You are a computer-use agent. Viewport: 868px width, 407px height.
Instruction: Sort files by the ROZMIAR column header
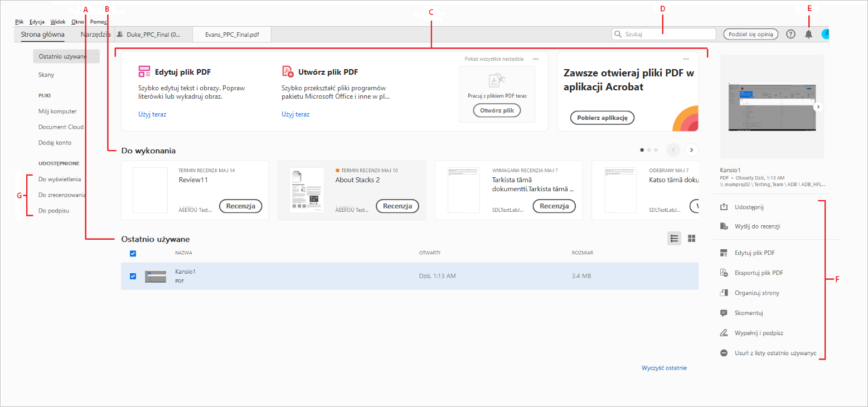tap(583, 253)
